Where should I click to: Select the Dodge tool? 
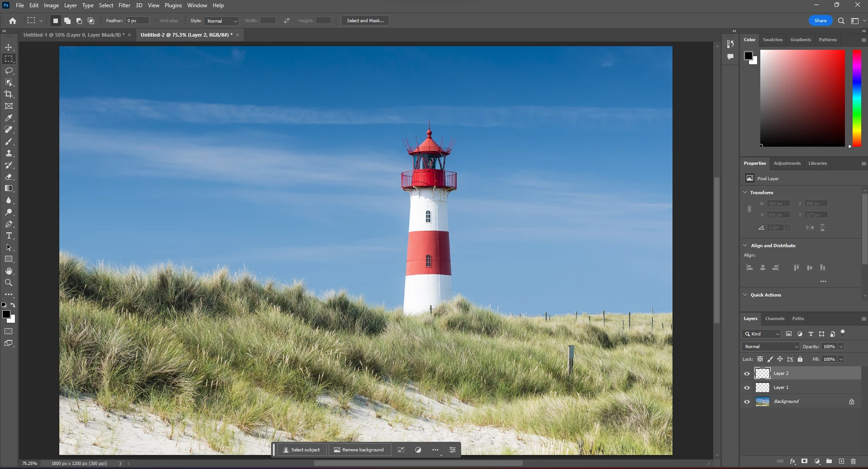[9, 212]
